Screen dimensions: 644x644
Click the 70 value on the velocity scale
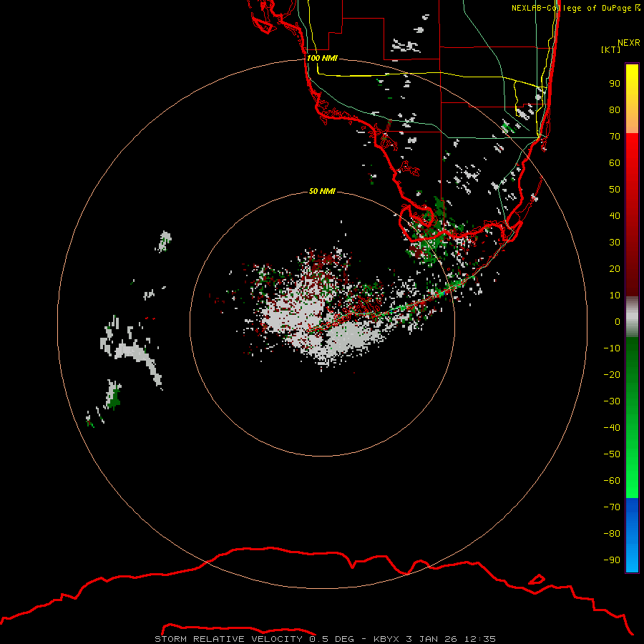pyautogui.click(x=615, y=137)
